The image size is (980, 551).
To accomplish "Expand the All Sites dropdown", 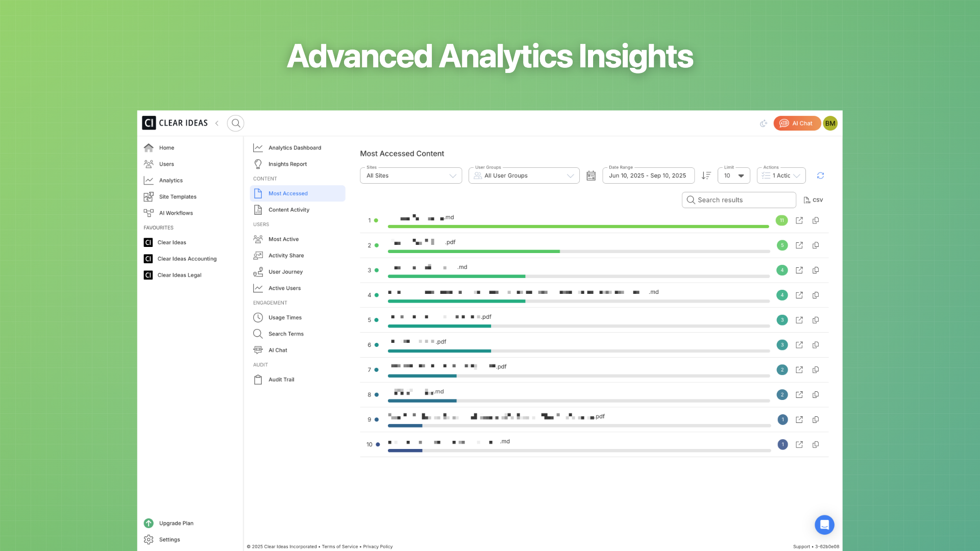I will tap(411, 176).
